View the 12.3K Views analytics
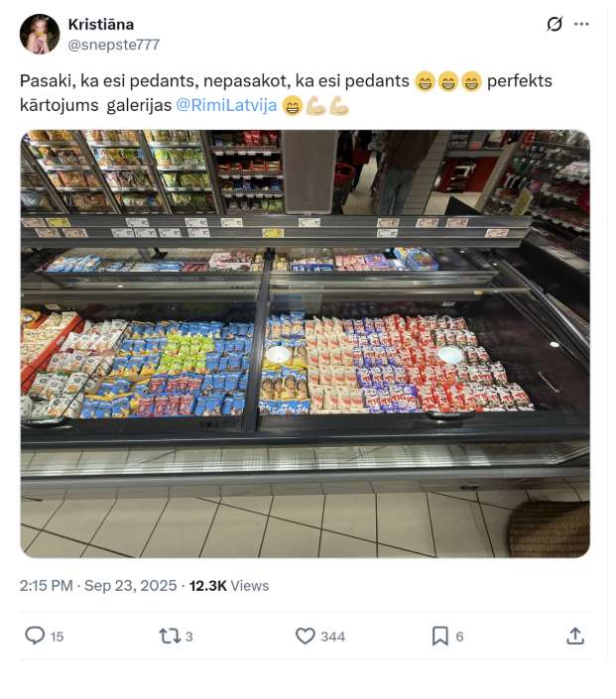The image size is (616, 699). tap(229, 585)
